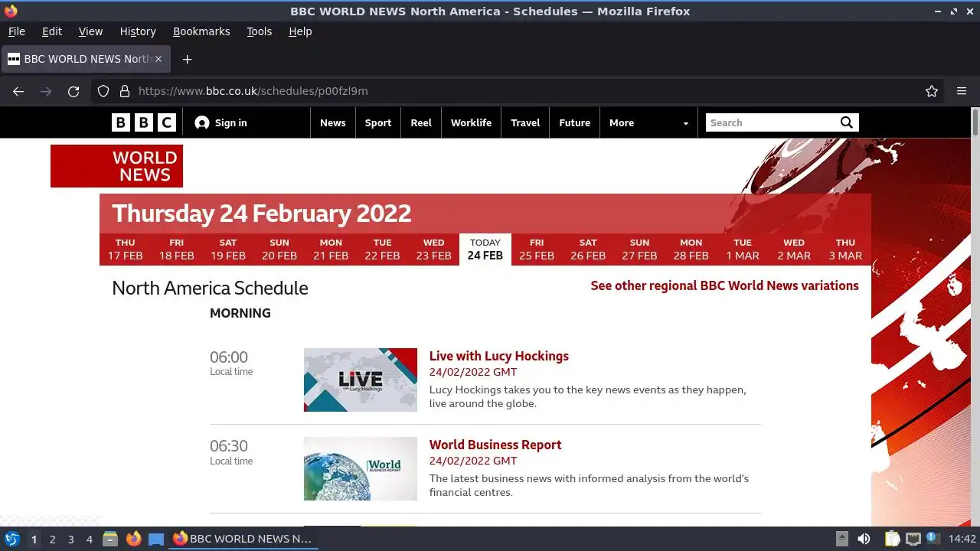Switch to workspace 2
Image resolution: width=980 pixels, height=551 pixels.
pyautogui.click(x=53, y=540)
